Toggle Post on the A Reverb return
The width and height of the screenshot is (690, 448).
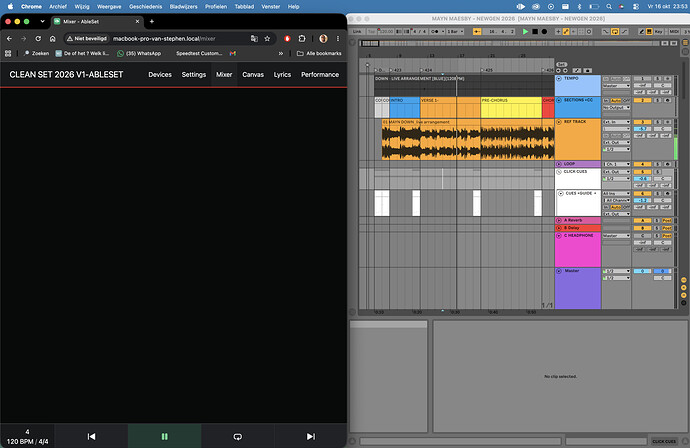click(667, 220)
